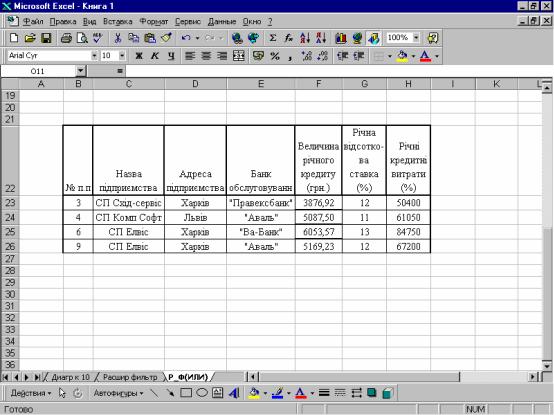This screenshot has height=415, width=554.
Task: Click the vertical scrollbar down arrow
Action: pyautogui.click(x=547, y=366)
